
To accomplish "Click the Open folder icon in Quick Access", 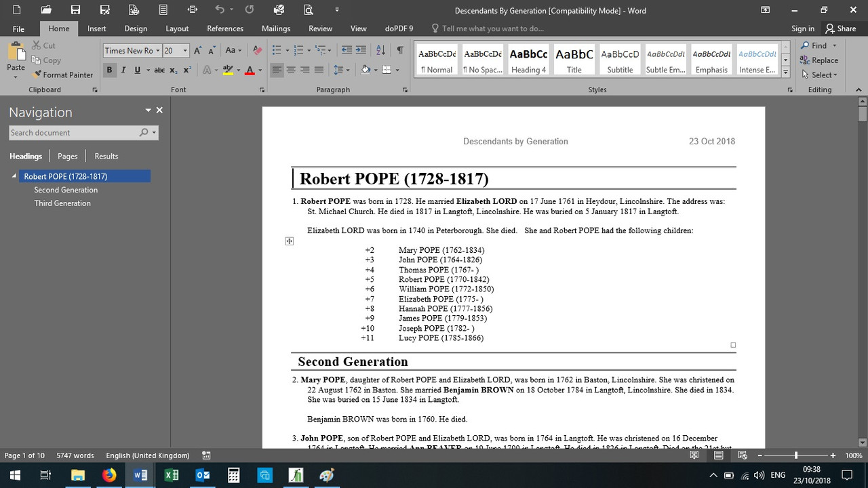I will pos(45,9).
